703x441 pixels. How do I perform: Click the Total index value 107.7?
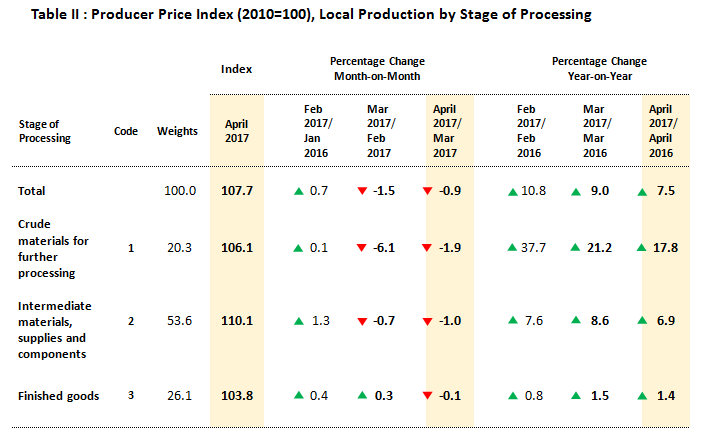click(236, 190)
